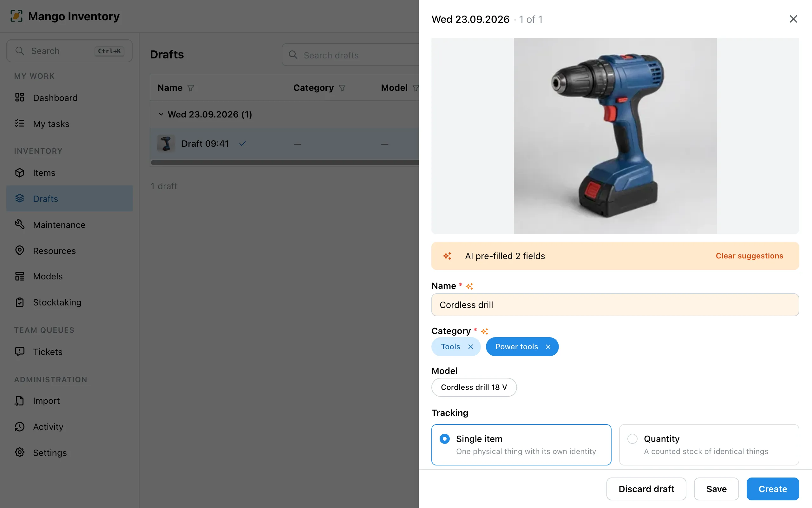This screenshot has width=812, height=508.
Task: Open the My tasks page
Action: [69, 124]
